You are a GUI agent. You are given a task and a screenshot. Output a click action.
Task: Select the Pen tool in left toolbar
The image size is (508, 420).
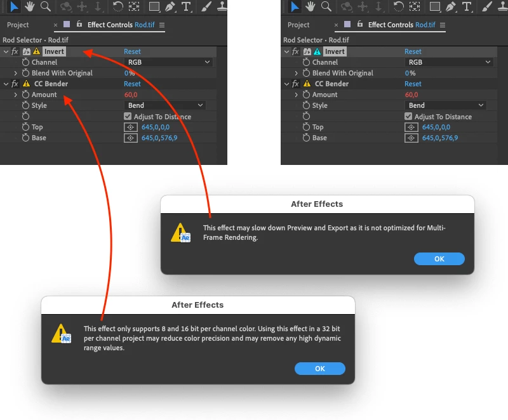[x=170, y=6]
